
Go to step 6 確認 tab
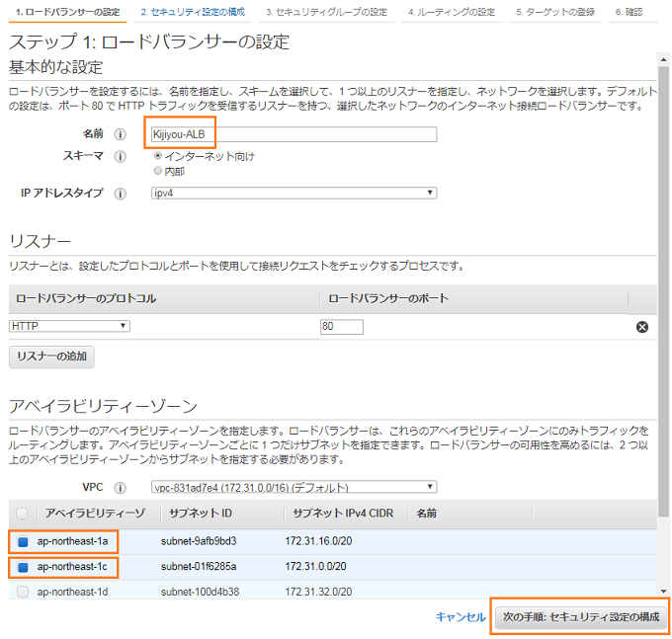630,12
